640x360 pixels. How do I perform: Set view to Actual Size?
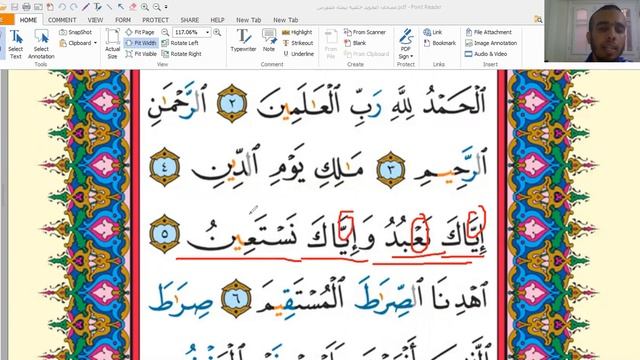pyautogui.click(x=112, y=44)
